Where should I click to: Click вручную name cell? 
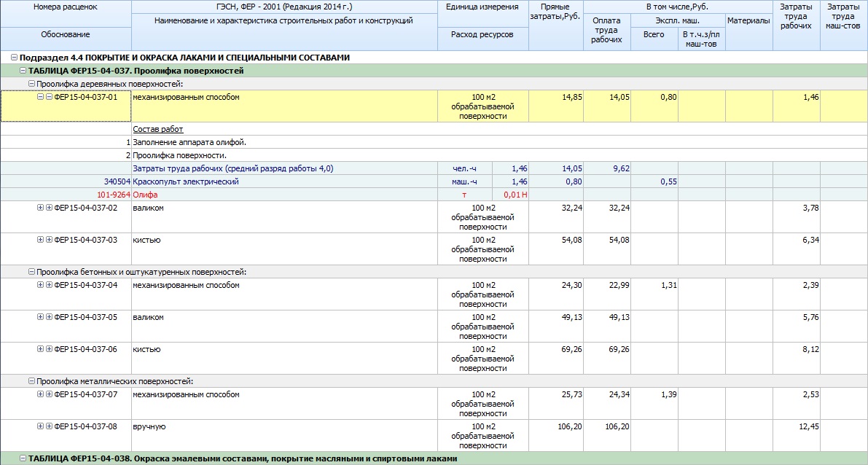tap(284, 435)
